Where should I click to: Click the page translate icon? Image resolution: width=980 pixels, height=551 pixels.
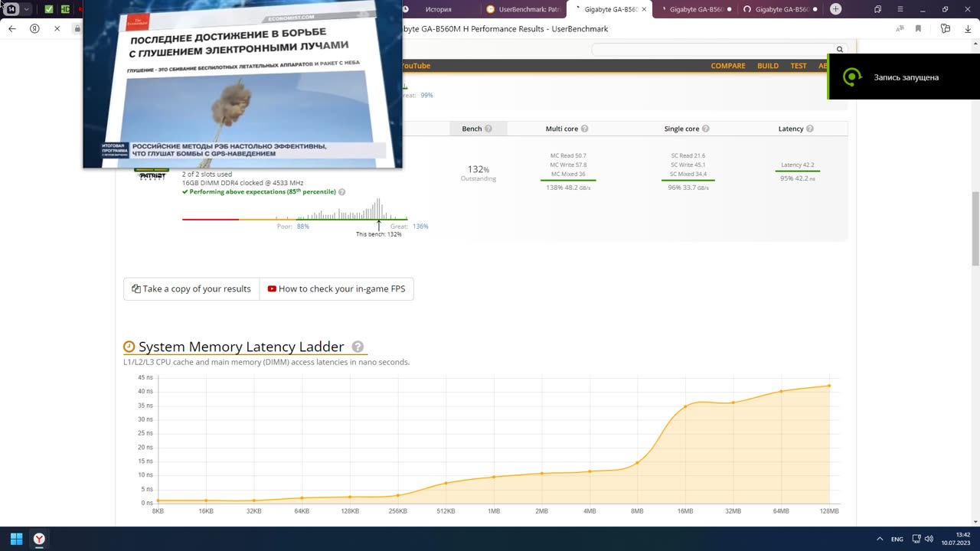pyautogui.click(x=901, y=28)
